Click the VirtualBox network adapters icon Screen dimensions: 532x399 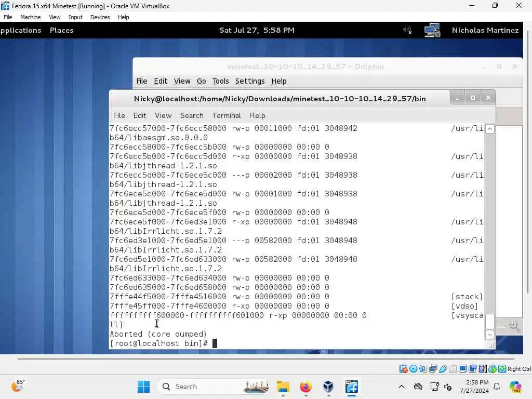point(433,369)
